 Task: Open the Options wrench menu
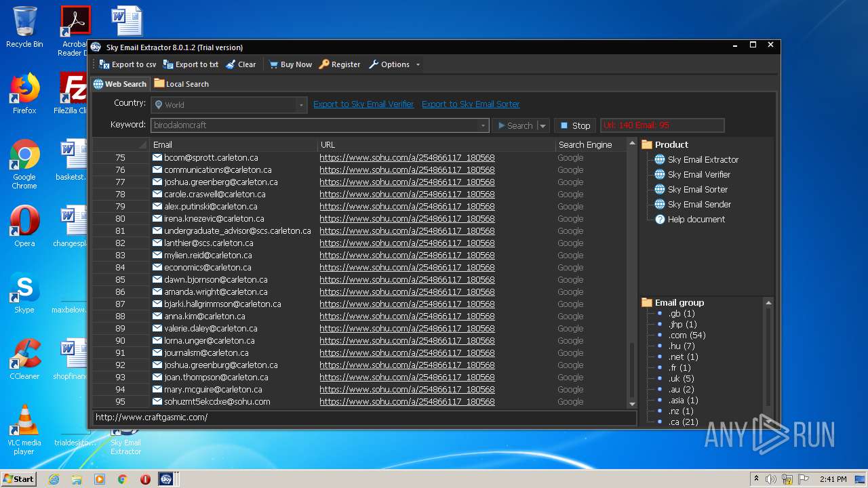389,64
